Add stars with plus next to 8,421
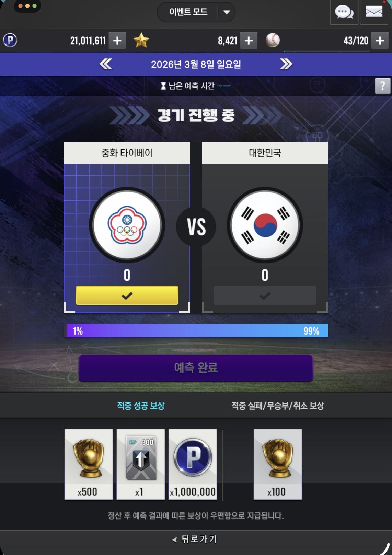Image resolution: width=392 pixels, height=555 pixels. 249,41
